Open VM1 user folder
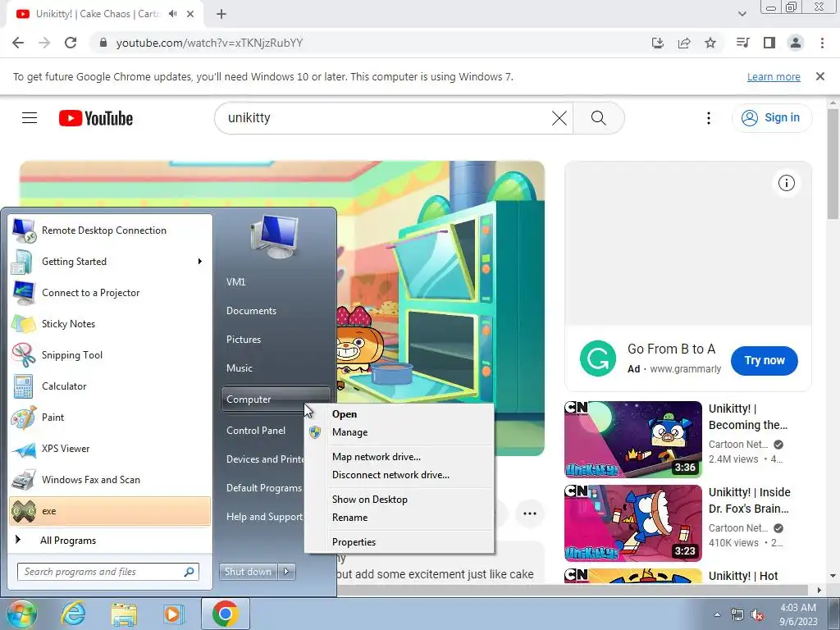Viewport: 840px width, 630px height. [276, 282]
